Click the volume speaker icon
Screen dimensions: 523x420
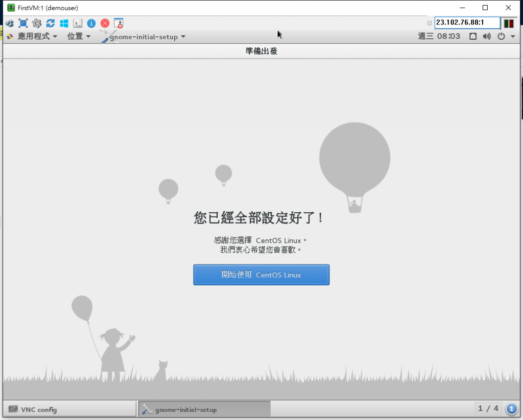[487, 36]
